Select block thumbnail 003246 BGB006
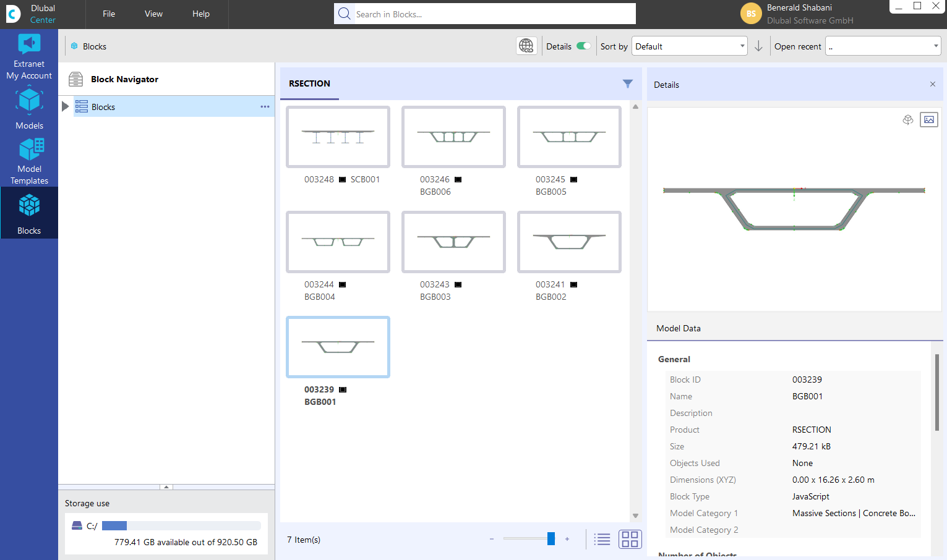The image size is (947, 560). [x=453, y=137]
